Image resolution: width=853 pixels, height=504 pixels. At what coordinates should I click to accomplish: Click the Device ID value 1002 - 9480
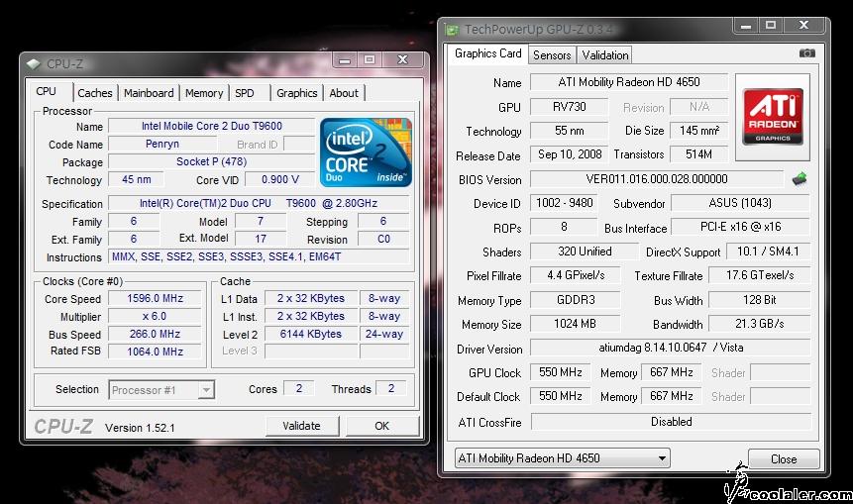[x=564, y=203]
